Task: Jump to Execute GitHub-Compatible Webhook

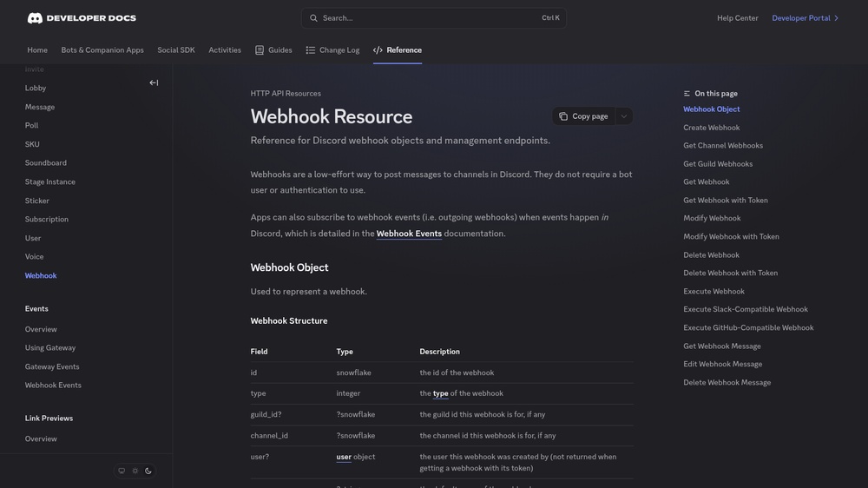Action: [748, 328]
